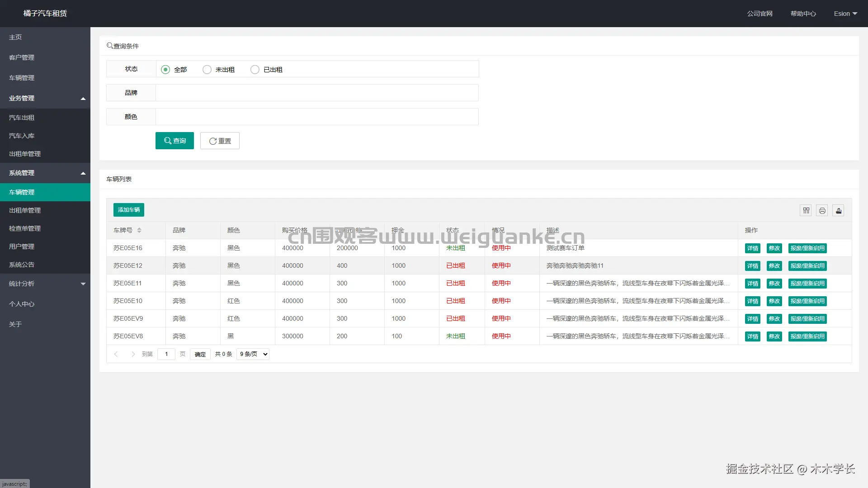868x488 pixels.
Task: Select the 已出租 status radio button
Action: coord(255,70)
